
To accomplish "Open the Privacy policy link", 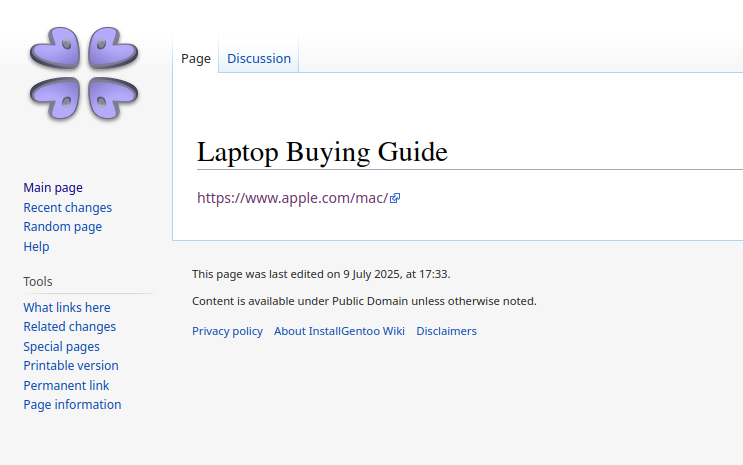I will pyautogui.click(x=227, y=331).
